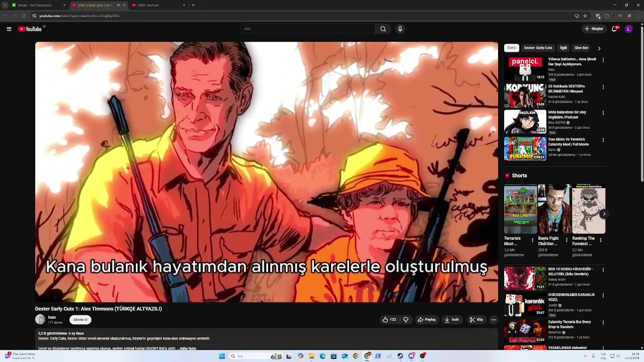Like the video with thumbs-up 122
The height and width of the screenshot is (362, 644).
[389, 320]
